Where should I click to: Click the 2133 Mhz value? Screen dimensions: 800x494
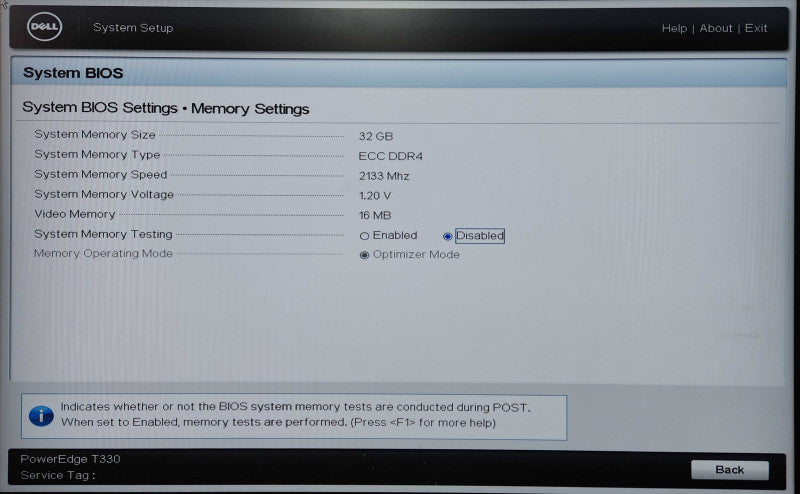click(x=384, y=176)
